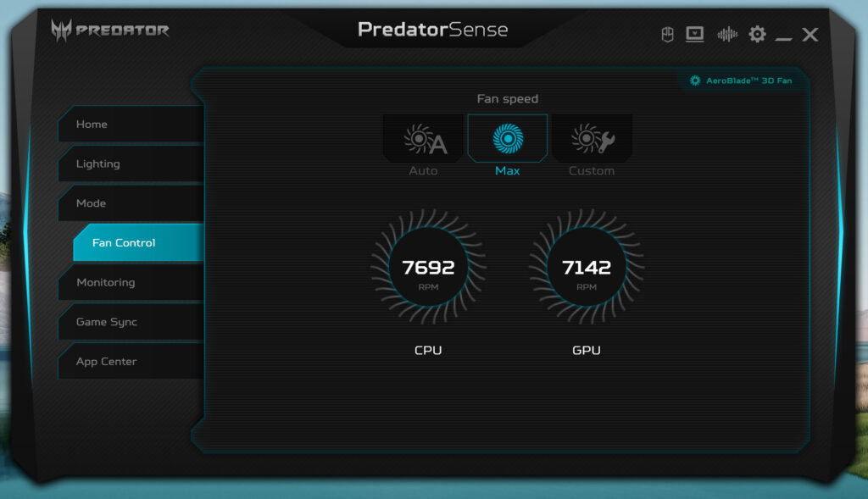Open the Game Sync tab
868x499 pixels.
131,322
